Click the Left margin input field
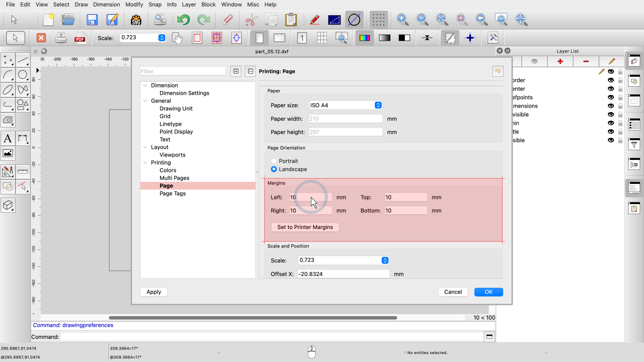Screen dimensions: 644x362 [310, 197]
